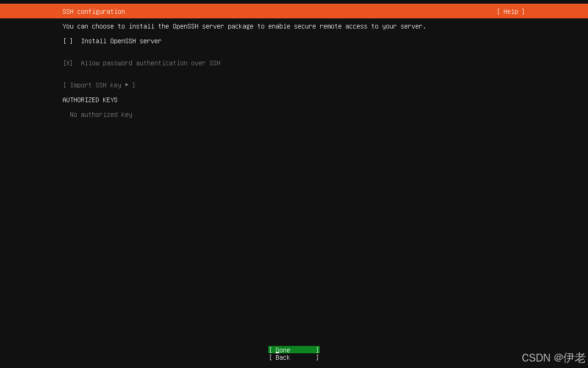Click the SSH configuration title
This screenshot has width=588, height=368.
tap(94, 11)
